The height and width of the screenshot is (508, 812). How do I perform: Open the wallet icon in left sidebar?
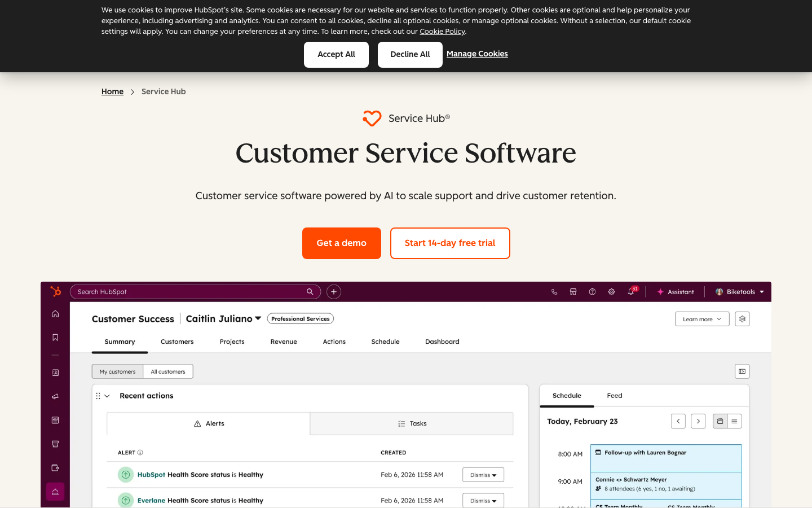(x=55, y=467)
